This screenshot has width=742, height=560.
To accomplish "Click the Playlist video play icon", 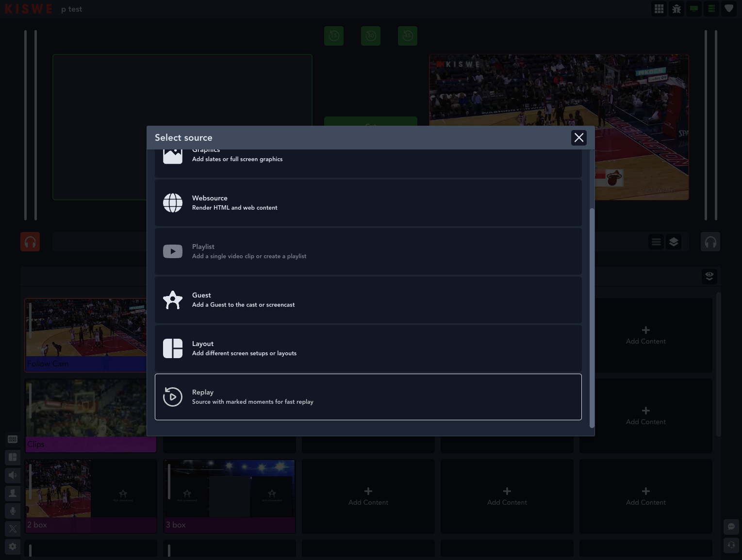I will click(172, 251).
